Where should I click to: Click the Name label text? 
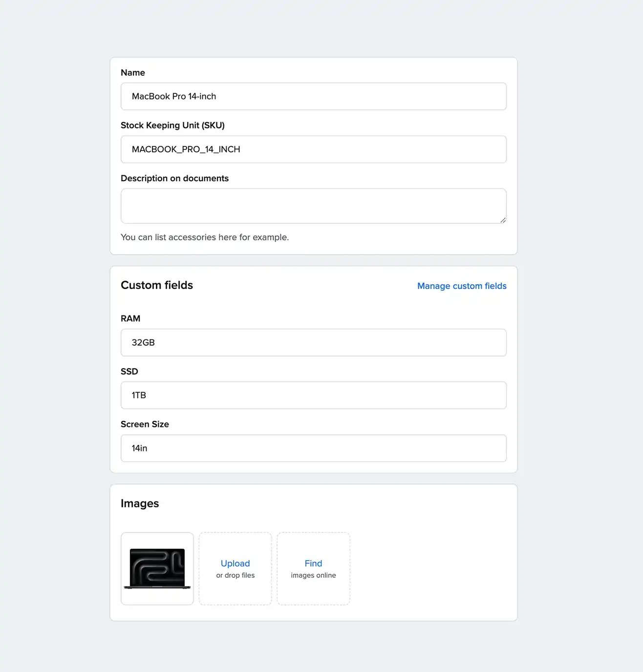pyautogui.click(x=133, y=73)
